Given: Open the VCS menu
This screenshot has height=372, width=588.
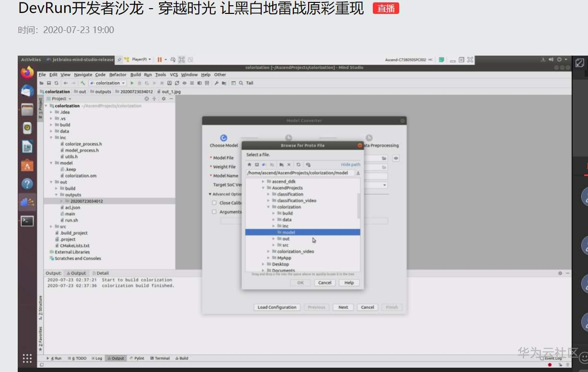Looking at the screenshot, I should [174, 75].
